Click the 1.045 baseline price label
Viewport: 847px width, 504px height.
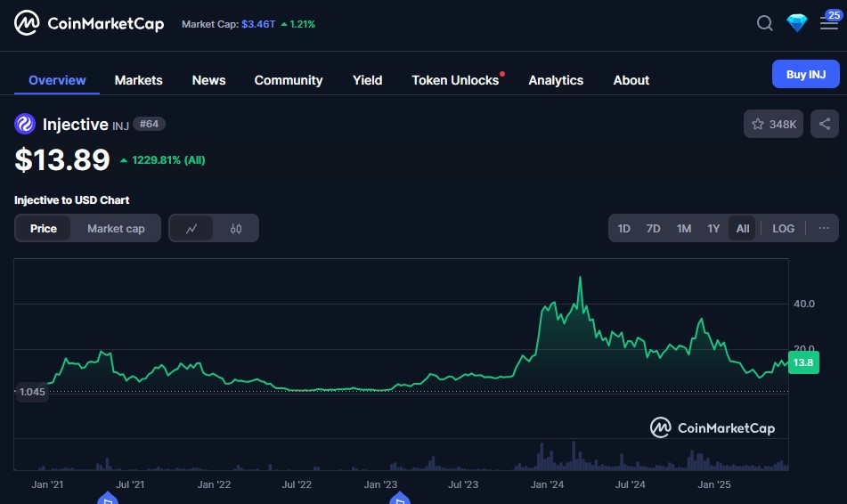click(x=32, y=392)
